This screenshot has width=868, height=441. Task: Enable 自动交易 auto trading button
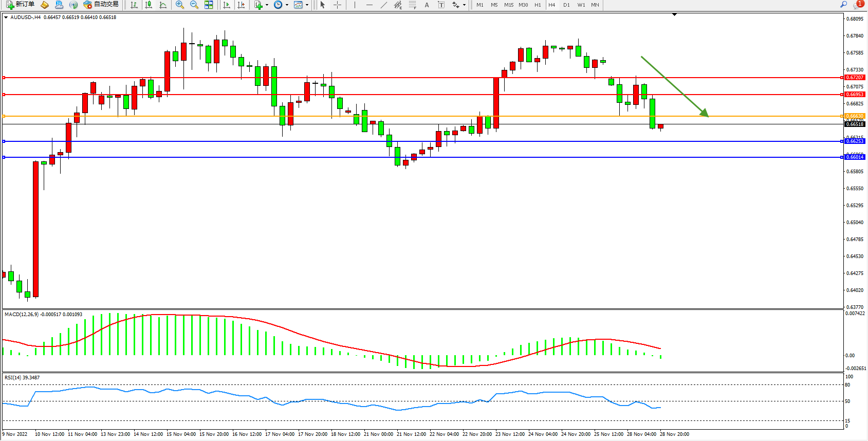pos(101,5)
